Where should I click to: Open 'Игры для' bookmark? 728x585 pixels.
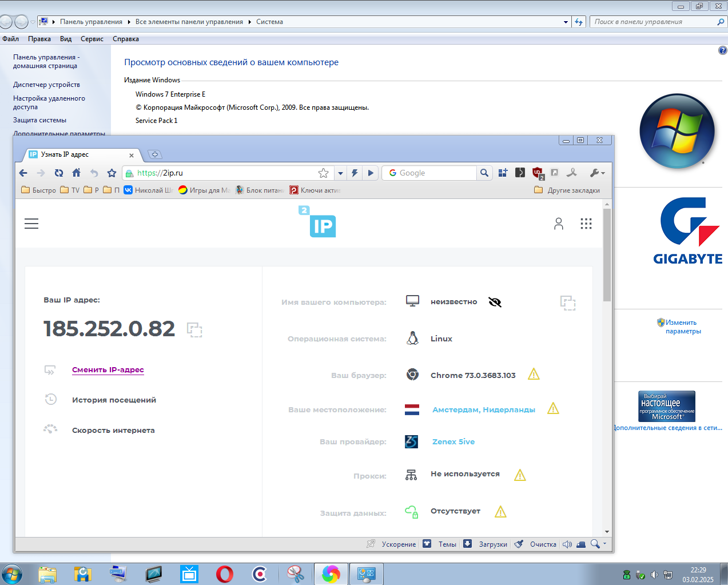204,190
